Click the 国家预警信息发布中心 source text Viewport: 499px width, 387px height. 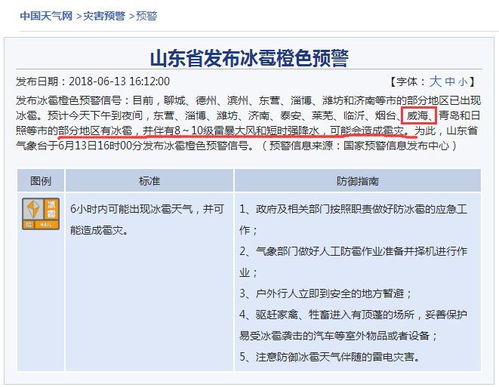(396, 145)
